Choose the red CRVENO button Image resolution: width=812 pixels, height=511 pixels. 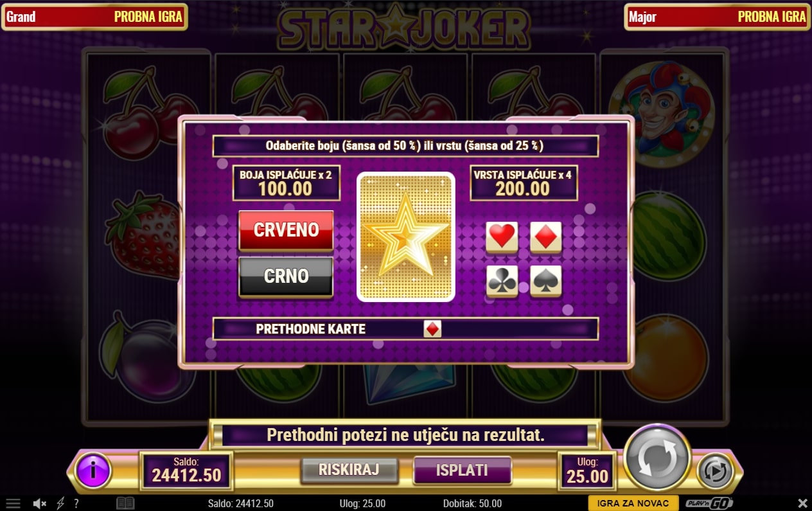286,230
